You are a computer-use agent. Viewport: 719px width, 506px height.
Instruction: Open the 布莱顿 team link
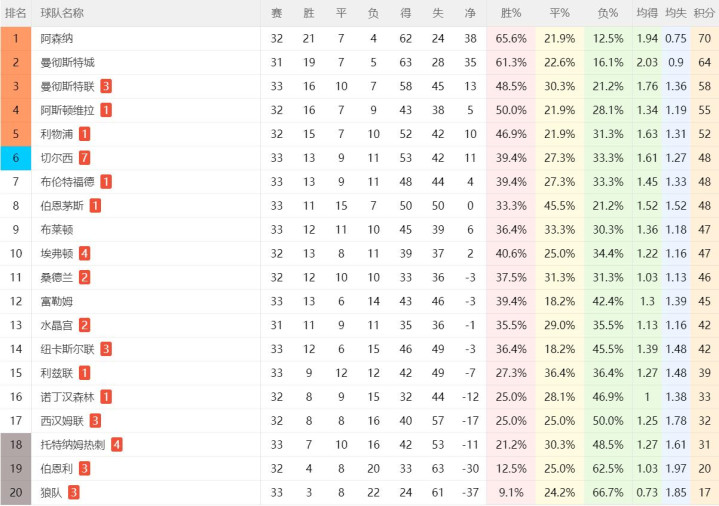point(57,229)
